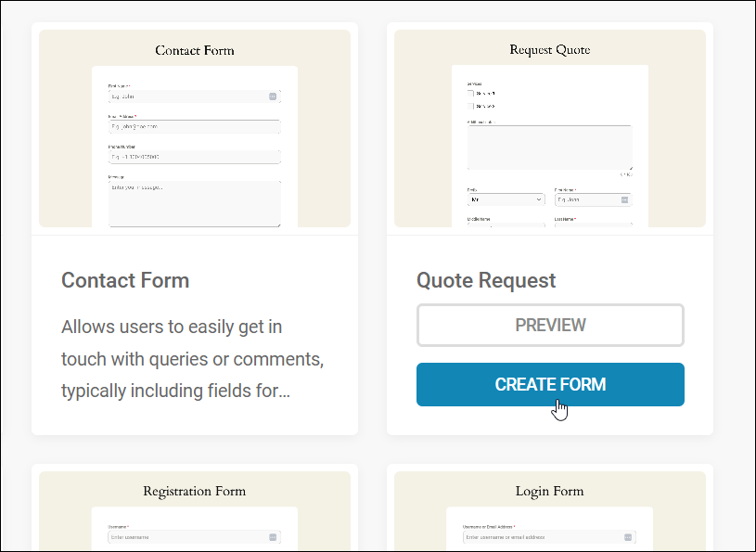Check the Service 2 checkbox in Quote Request preview
The width and height of the screenshot is (756, 552).
(x=470, y=105)
